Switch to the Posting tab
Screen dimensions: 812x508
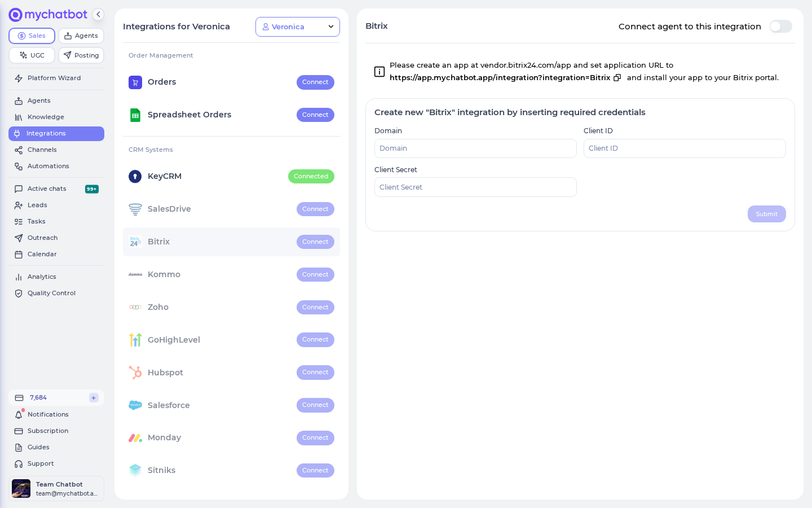click(81, 55)
